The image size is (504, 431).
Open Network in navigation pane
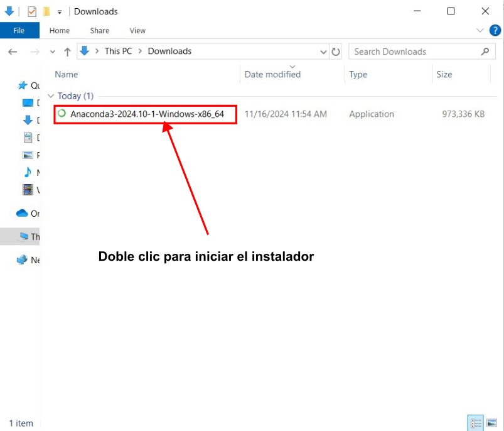coord(28,260)
